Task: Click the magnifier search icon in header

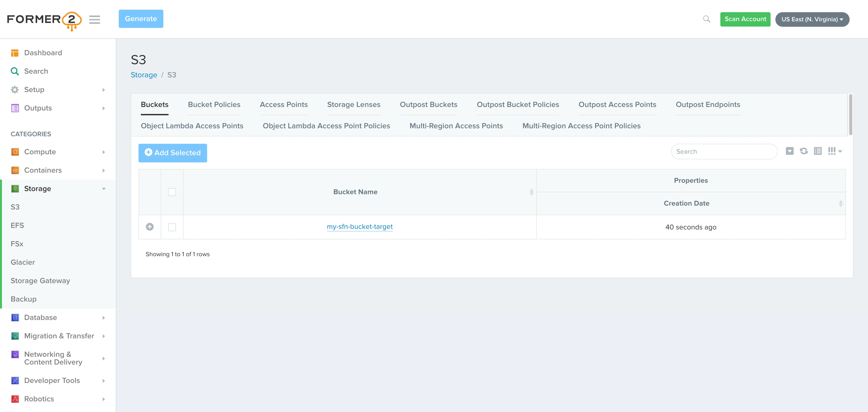Action: coord(706,19)
